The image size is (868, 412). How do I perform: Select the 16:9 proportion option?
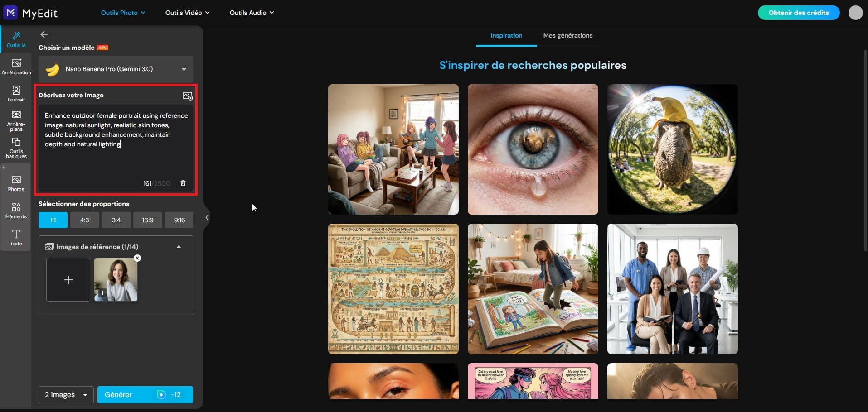coord(147,220)
